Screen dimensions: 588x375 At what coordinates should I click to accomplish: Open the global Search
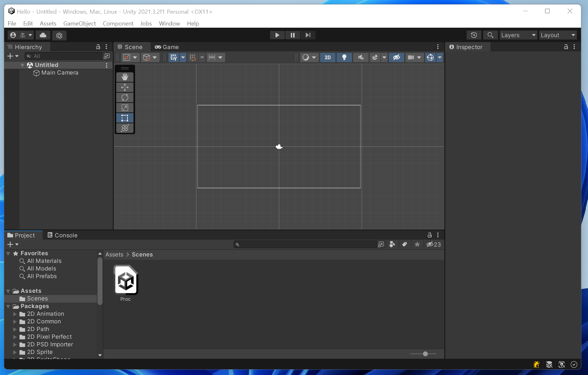coord(491,35)
